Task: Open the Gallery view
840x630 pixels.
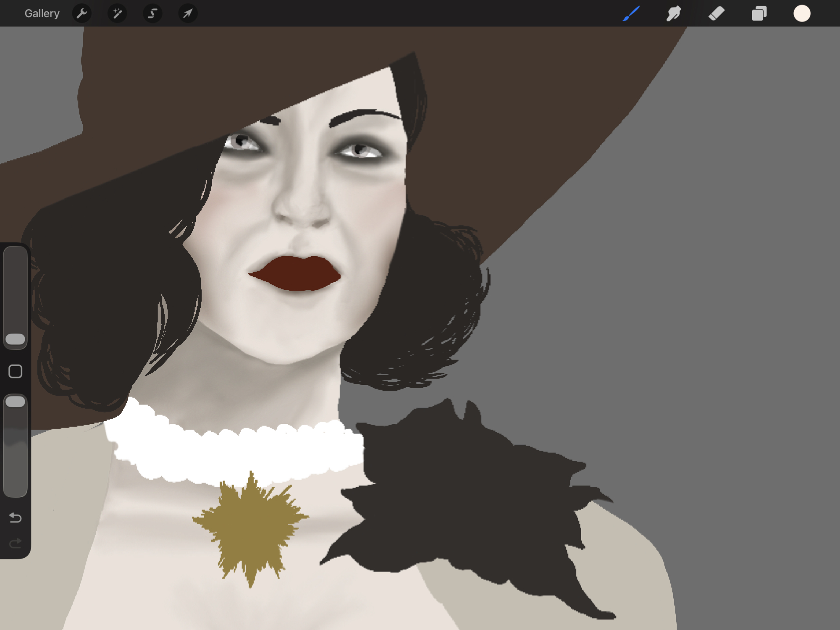Action: 42,13
